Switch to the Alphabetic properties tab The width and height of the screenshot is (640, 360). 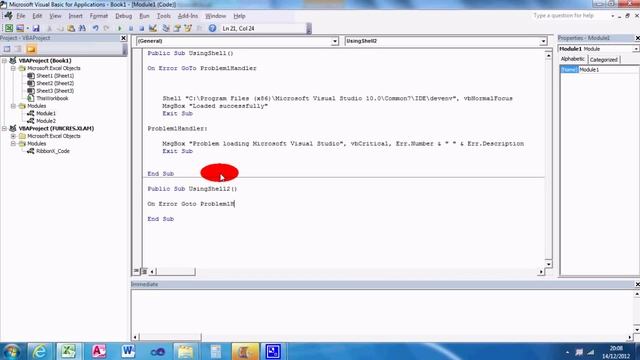572,59
